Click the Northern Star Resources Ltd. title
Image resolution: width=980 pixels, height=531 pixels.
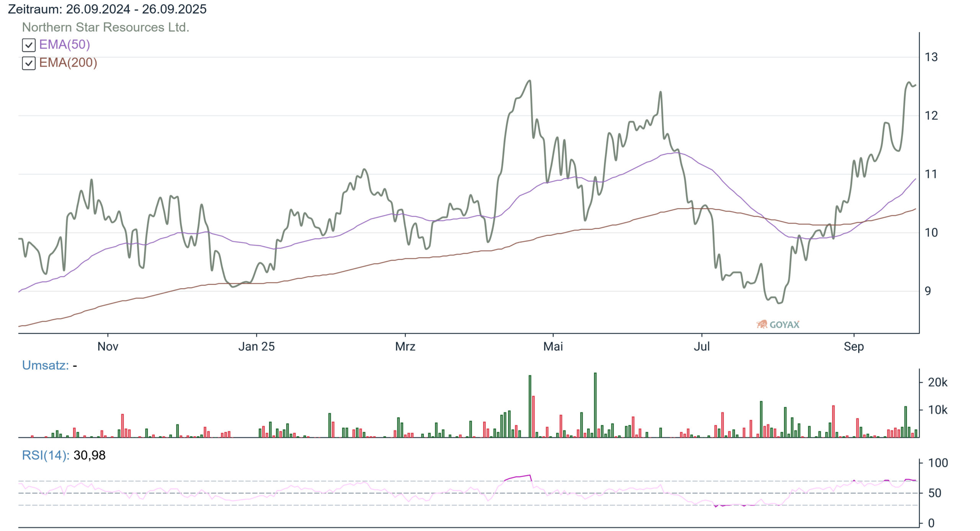[106, 27]
